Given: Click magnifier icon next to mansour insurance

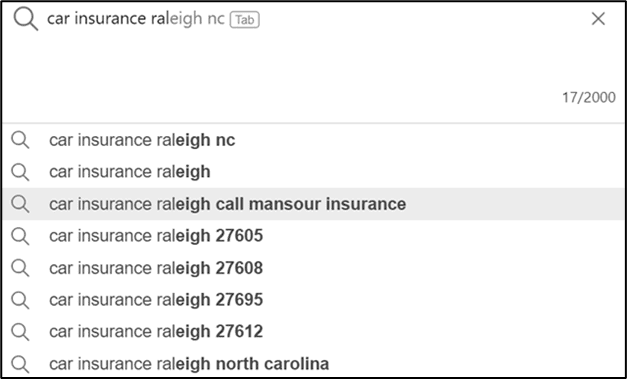Looking at the screenshot, I should (x=20, y=204).
